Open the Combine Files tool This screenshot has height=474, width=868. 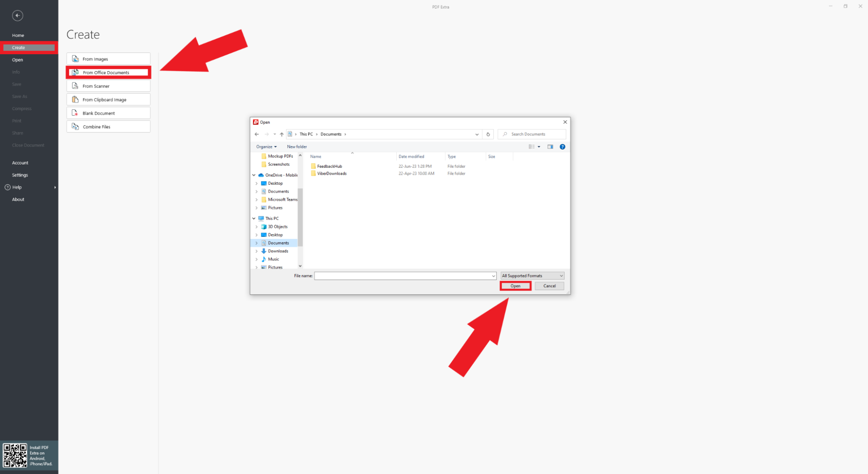click(108, 126)
